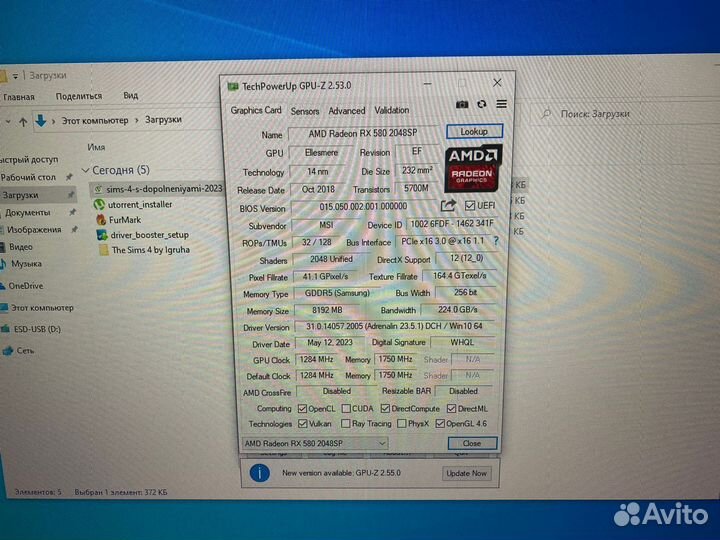The width and height of the screenshot is (720, 540).
Task: Click the chevron after Этот компьютер in path
Action: pos(137,120)
